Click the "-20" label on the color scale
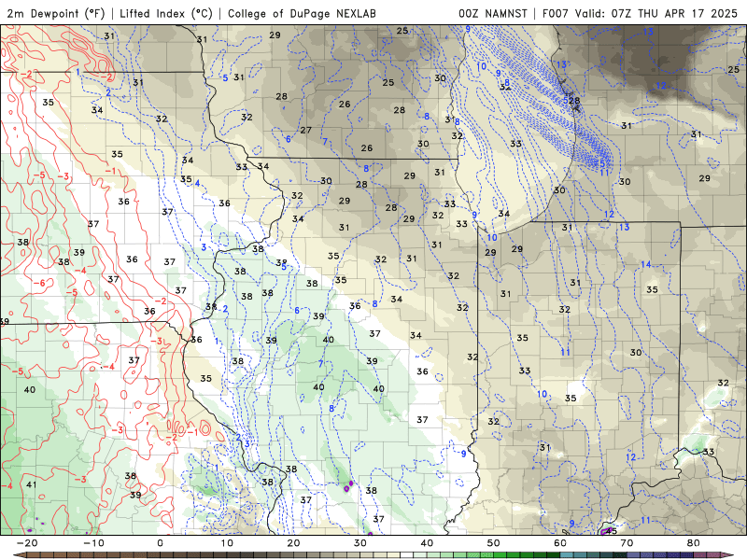 tap(27, 543)
